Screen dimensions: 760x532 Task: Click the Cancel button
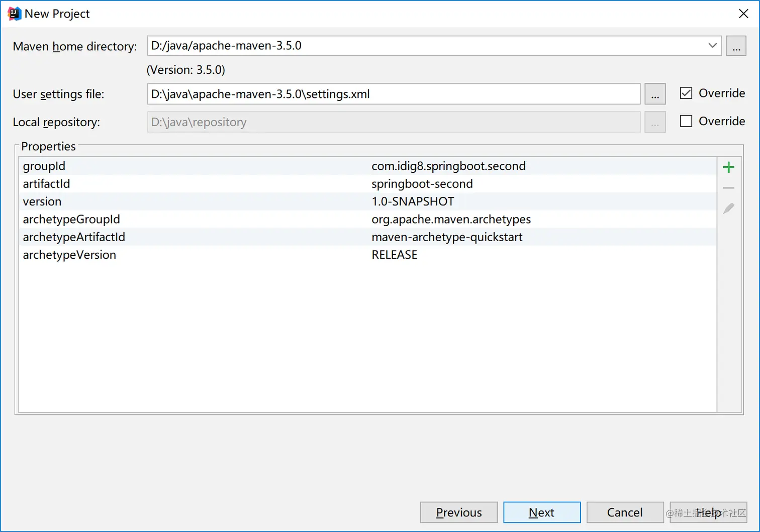(x=625, y=512)
